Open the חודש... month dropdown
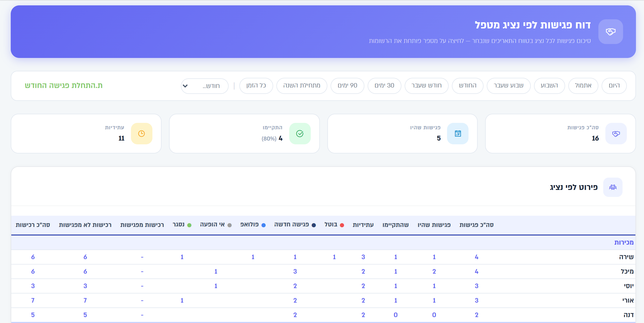Viewport: 644px width, 323px height. point(205,86)
